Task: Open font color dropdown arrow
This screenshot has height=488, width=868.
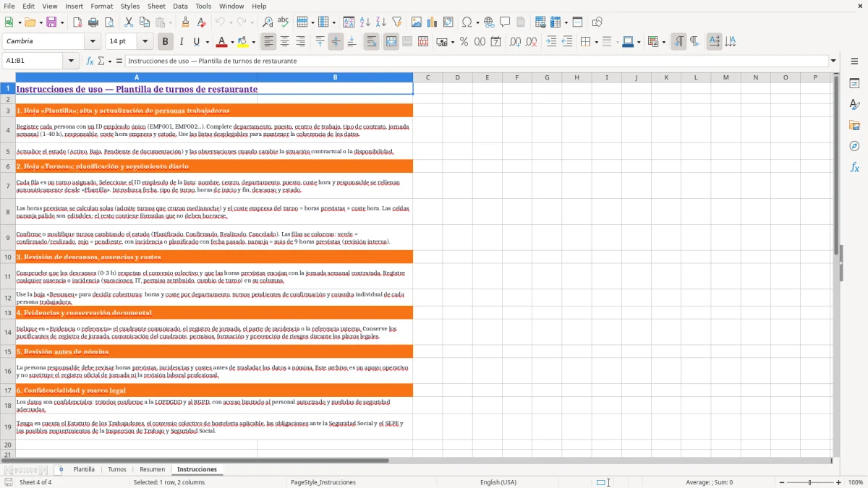Action: pyautogui.click(x=232, y=42)
